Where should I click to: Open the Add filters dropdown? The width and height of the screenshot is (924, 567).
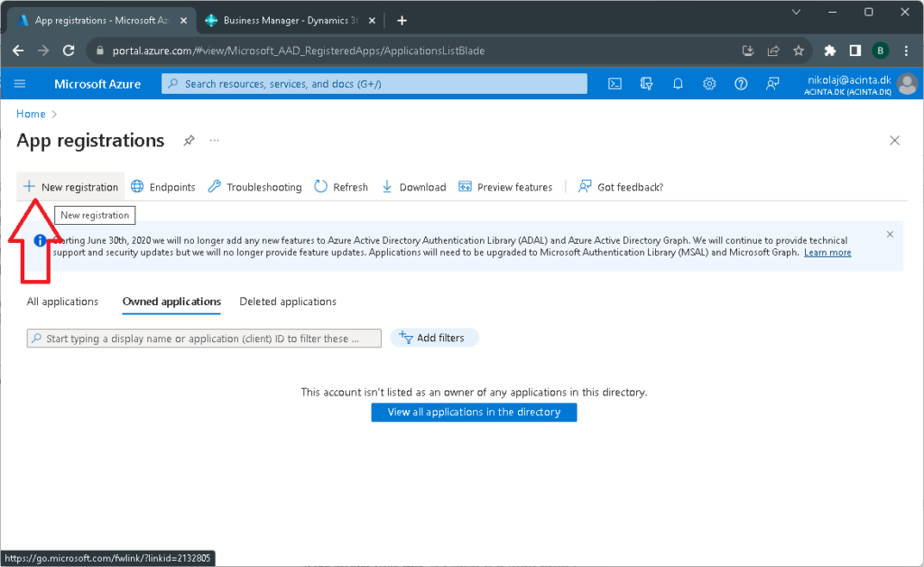[x=434, y=337]
